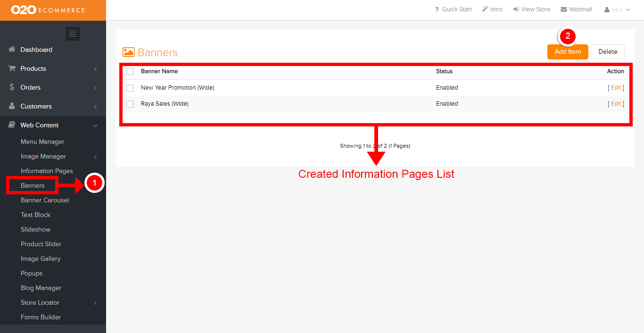This screenshot has height=333, width=644.
Task: Click the Showing 1 to 2 pagination text
Action: (375, 146)
